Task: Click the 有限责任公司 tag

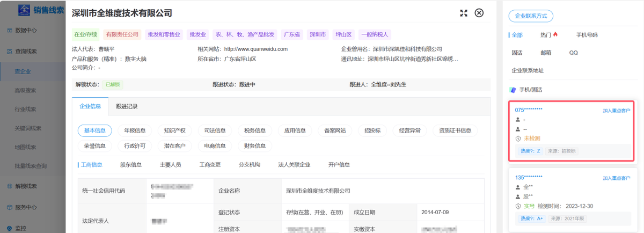Action: 122,34
